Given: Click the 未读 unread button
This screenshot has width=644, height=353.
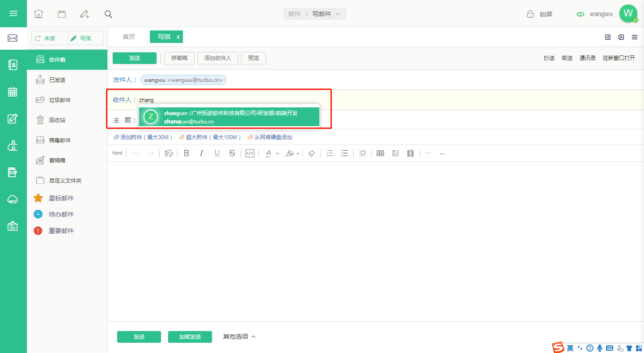Looking at the screenshot, I should click(50, 38).
